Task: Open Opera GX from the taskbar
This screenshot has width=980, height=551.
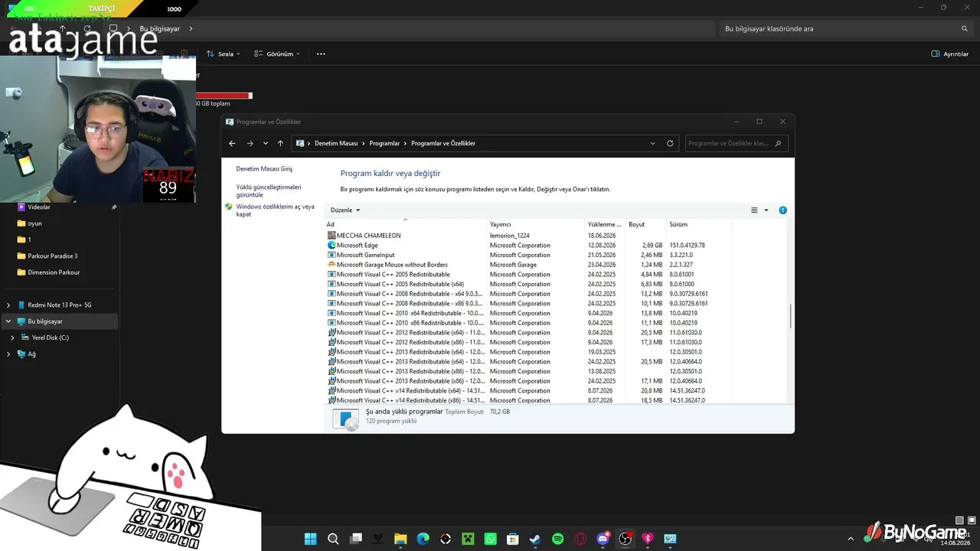Action: click(580, 539)
